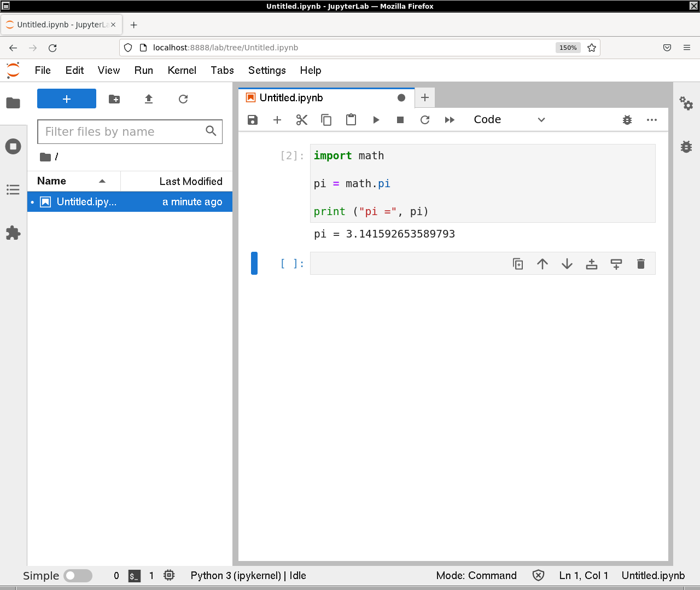Open the Settings menu

(x=267, y=71)
